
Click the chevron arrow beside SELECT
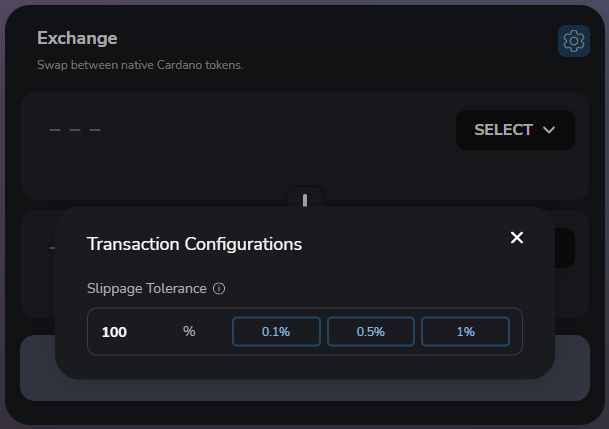pos(549,130)
